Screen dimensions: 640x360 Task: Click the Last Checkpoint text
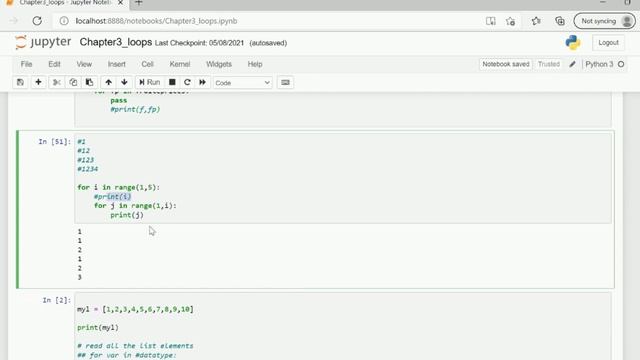[199, 43]
